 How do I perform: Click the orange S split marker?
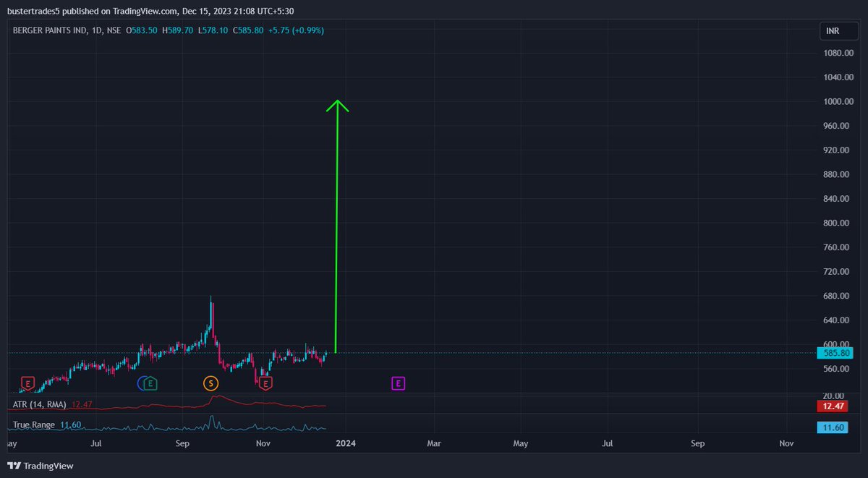tap(210, 383)
